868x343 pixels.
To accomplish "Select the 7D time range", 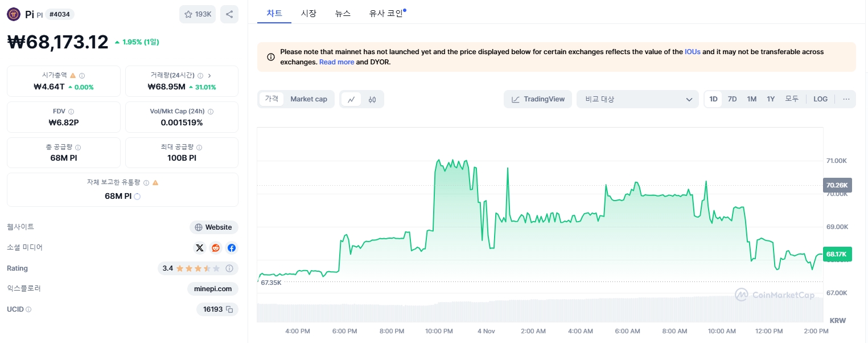I will [x=733, y=99].
